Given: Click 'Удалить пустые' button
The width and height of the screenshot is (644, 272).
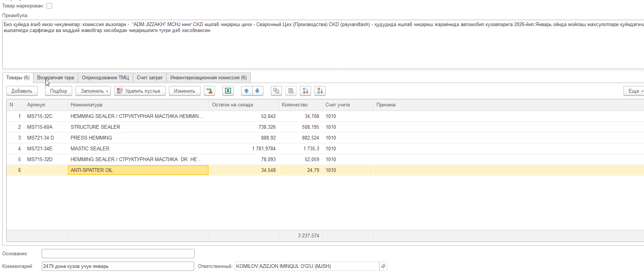Looking at the screenshot, I should click(x=140, y=91).
